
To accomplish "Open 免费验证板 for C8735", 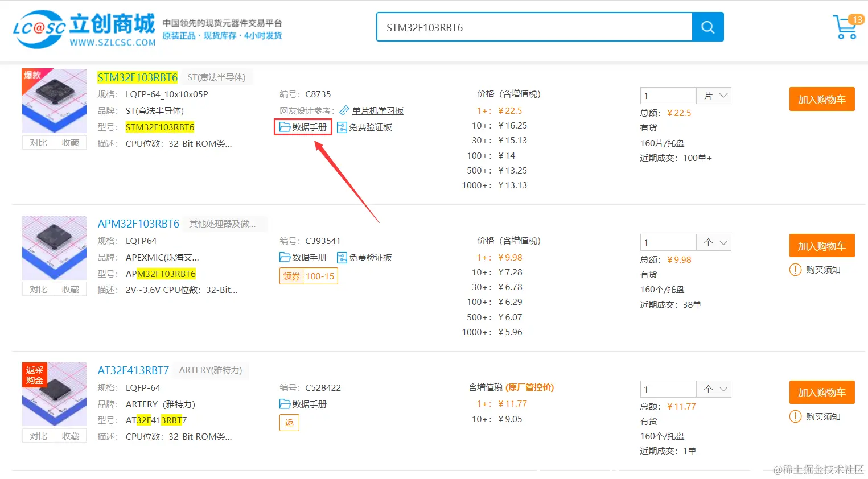I will [364, 127].
